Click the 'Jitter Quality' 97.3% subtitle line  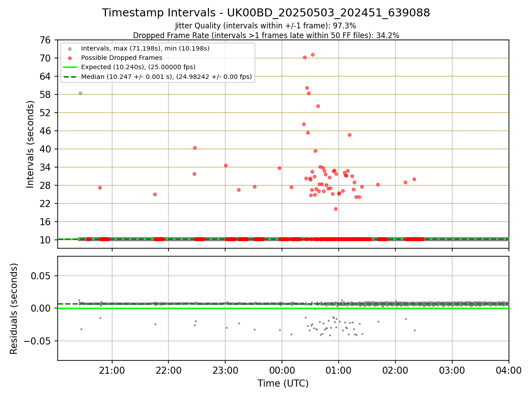(266, 26)
